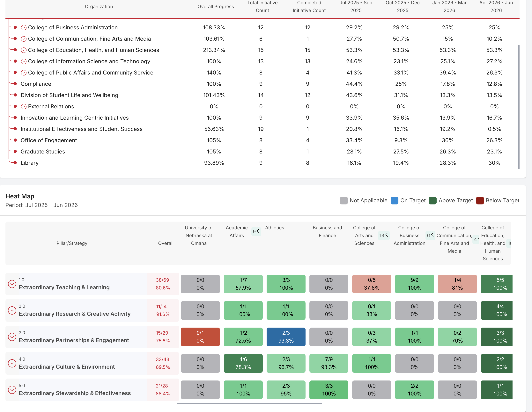Click the 6 chevron beside College of Business Administration header
The width and height of the screenshot is (532, 412).
point(430,235)
